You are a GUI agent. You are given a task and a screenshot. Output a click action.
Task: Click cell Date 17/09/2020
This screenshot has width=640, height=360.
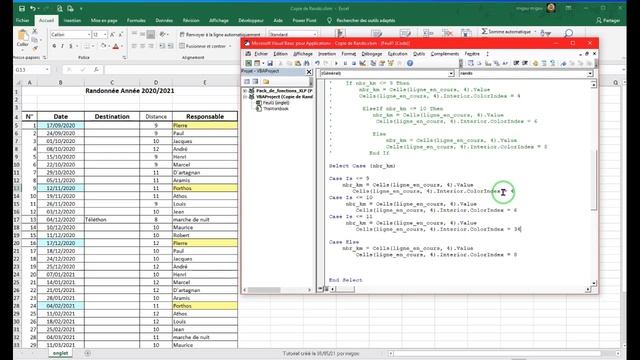click(x=60, y=125)
